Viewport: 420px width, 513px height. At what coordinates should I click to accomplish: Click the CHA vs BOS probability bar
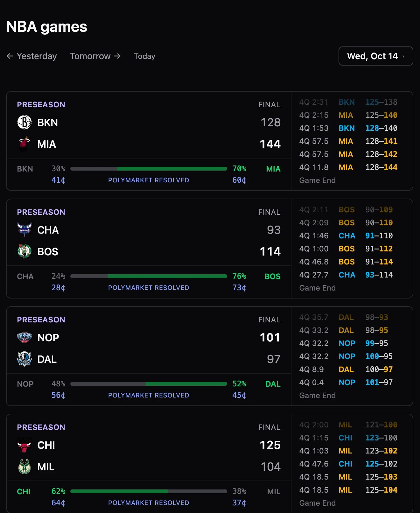point(149,276)
